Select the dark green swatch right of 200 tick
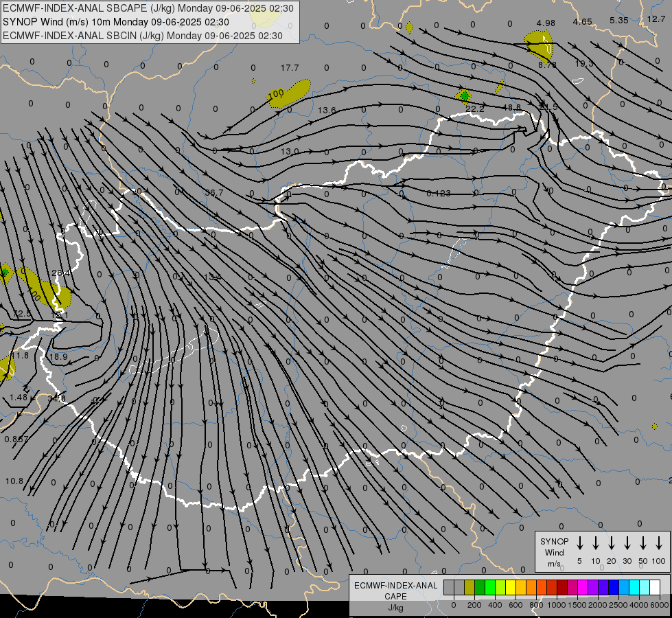This screenshot has height=618, width=672. click(x=480, y=588)
